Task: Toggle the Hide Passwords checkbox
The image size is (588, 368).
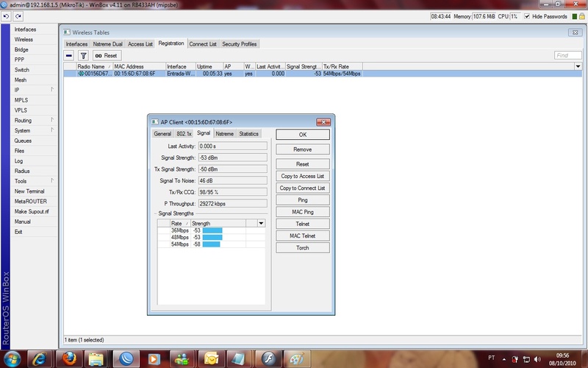Action: 526,16
